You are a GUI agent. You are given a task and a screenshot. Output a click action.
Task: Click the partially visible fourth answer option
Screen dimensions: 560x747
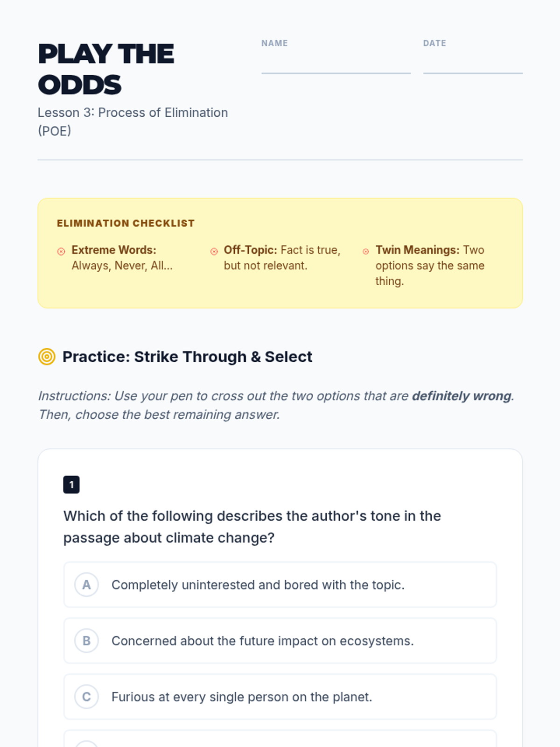[280, 740]
